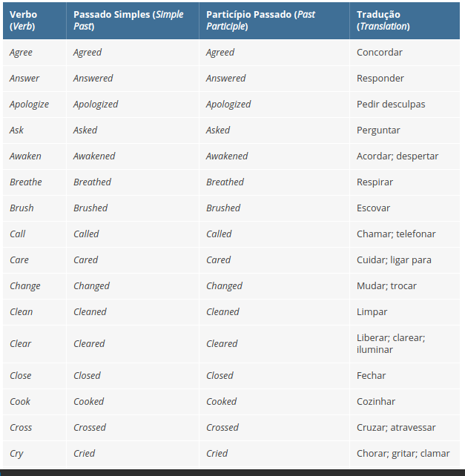Viewport: 465px width, 476px height.
Task: Click the 'Asked' cell under Past Participle
Action: tap(218, 130)
